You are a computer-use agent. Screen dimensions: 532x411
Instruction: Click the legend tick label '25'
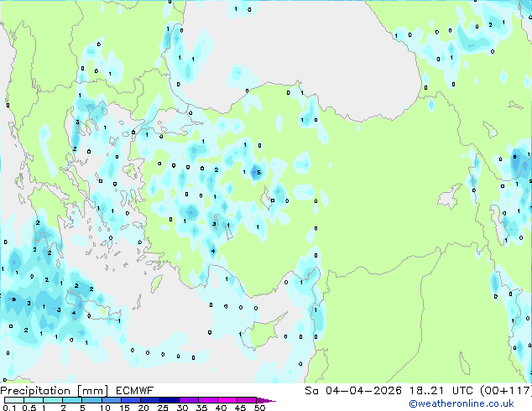coord(163,408)
